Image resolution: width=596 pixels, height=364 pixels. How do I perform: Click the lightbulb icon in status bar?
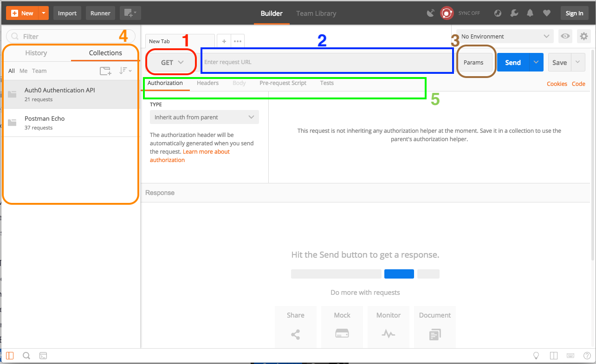coord(536,356)
